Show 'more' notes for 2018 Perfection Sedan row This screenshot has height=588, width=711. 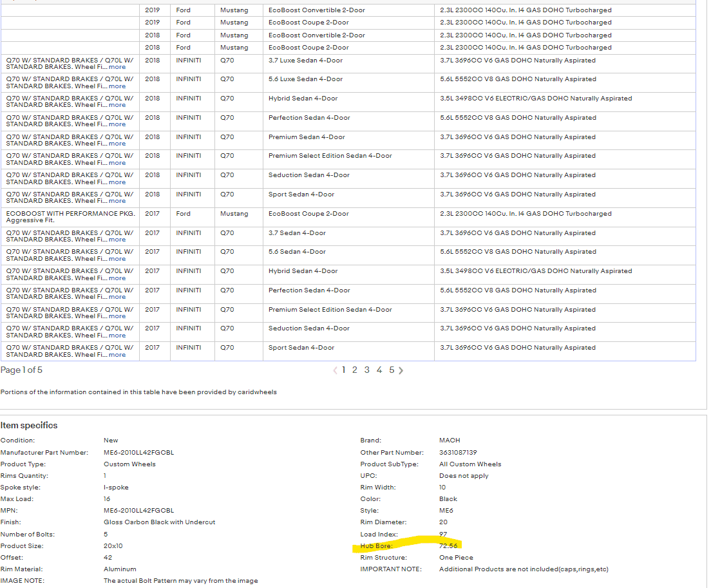tap(117, 124)
